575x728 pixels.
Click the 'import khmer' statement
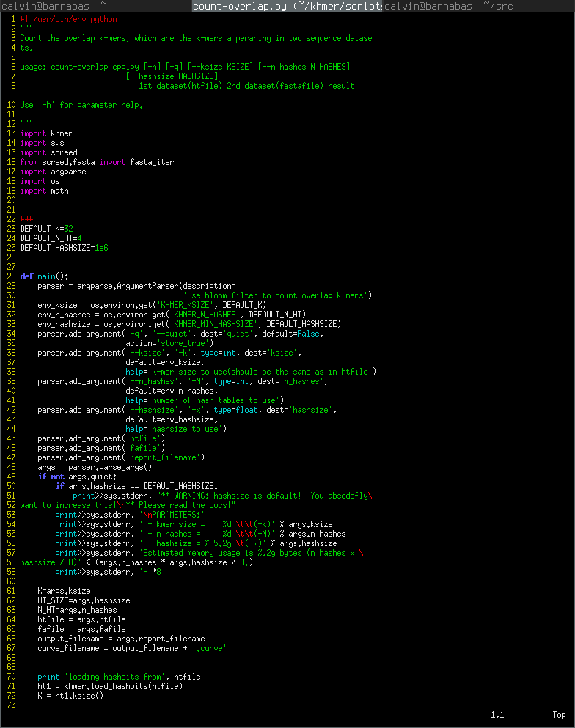point(46,133)
